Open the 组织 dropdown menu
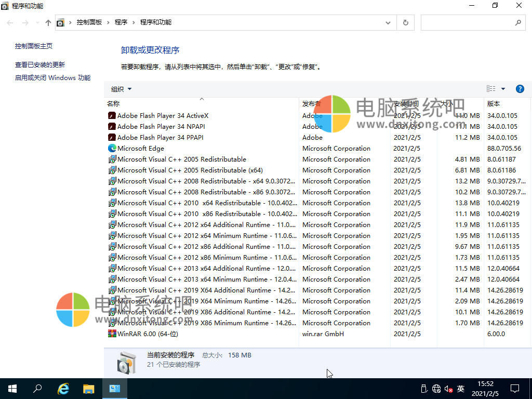This screenshot has height=399, width=532. click(x=120, y=88)
